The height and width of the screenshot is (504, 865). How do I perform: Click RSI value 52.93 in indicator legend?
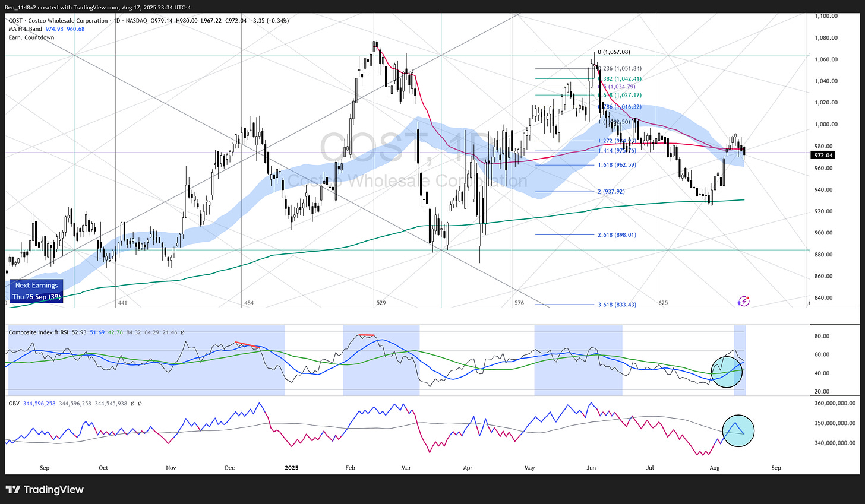[x=79, y=332]
